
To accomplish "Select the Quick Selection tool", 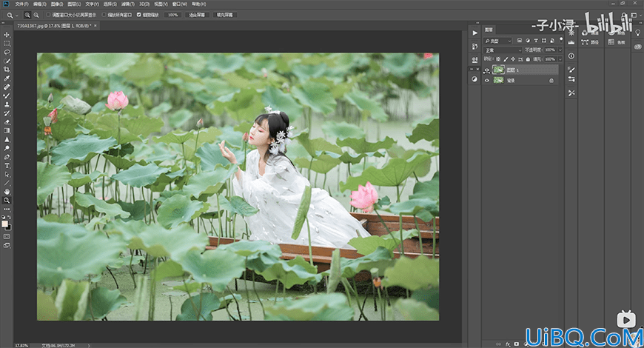I will click(x=7, y=61).
